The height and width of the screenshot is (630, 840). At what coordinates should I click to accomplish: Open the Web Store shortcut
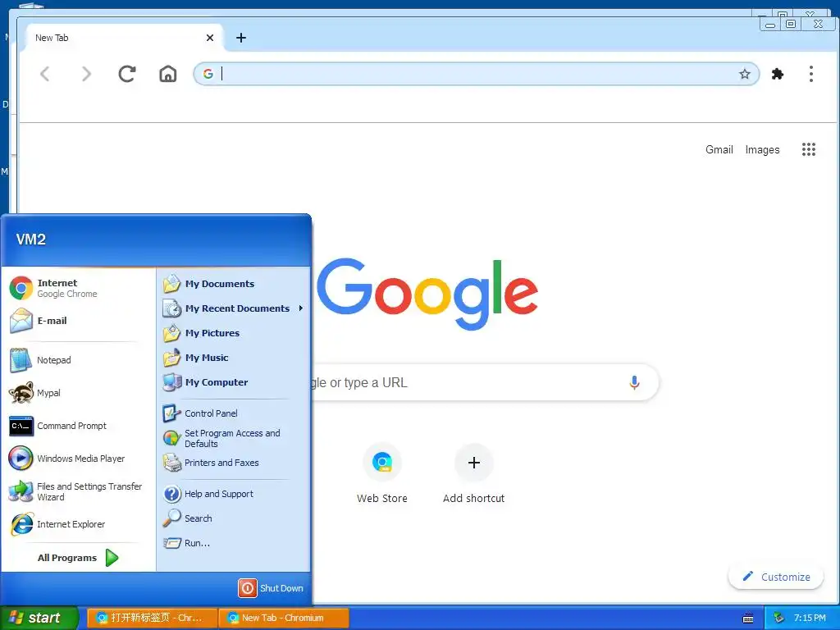[382, 473]
